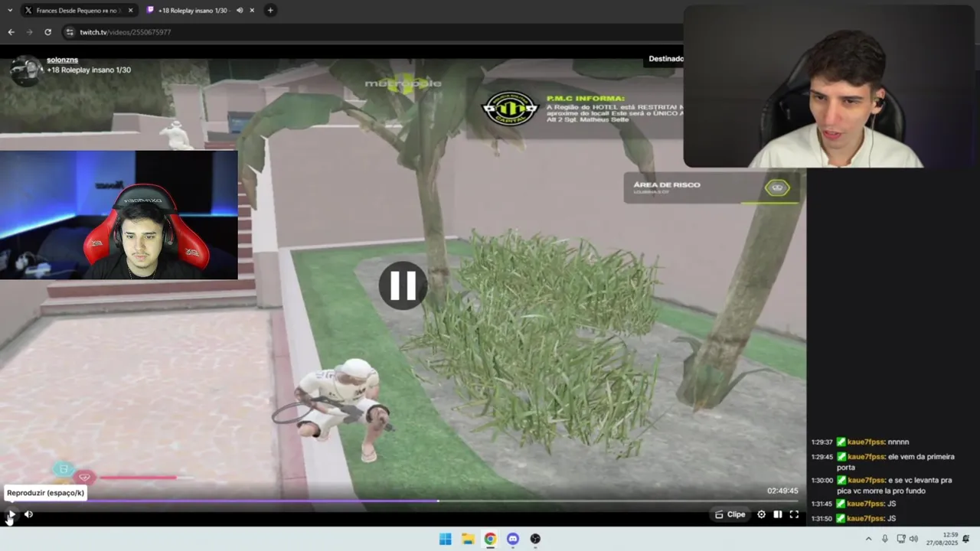Click the microphone icon in the system tray

point(885,539)
